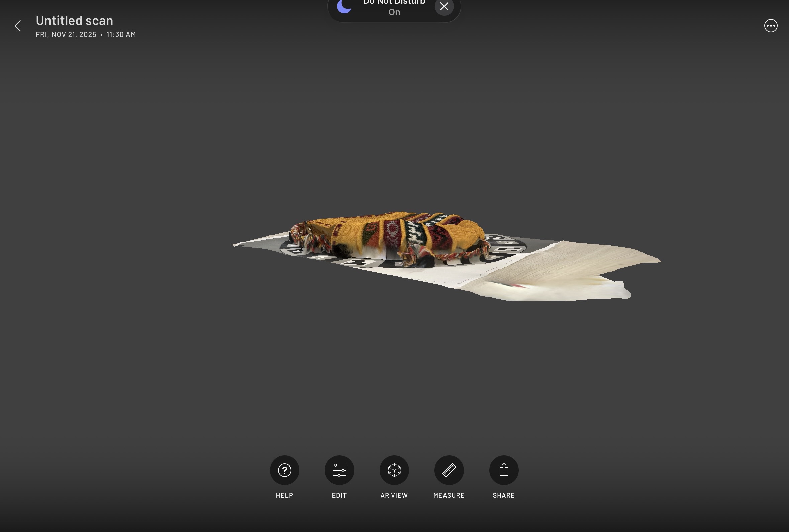This screenshot has height=532, width=789.
Task: Launch AR View with the cube icon
Action: [x=394, y=470]
